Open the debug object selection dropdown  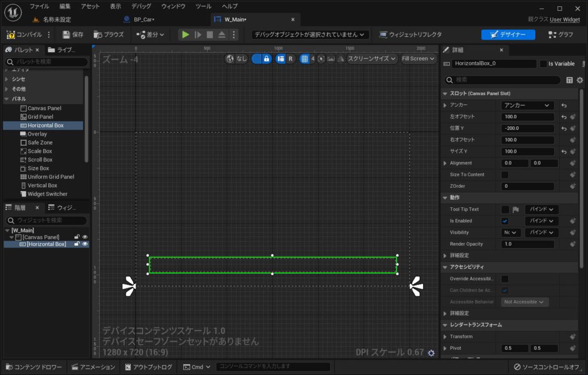(310, 34)
